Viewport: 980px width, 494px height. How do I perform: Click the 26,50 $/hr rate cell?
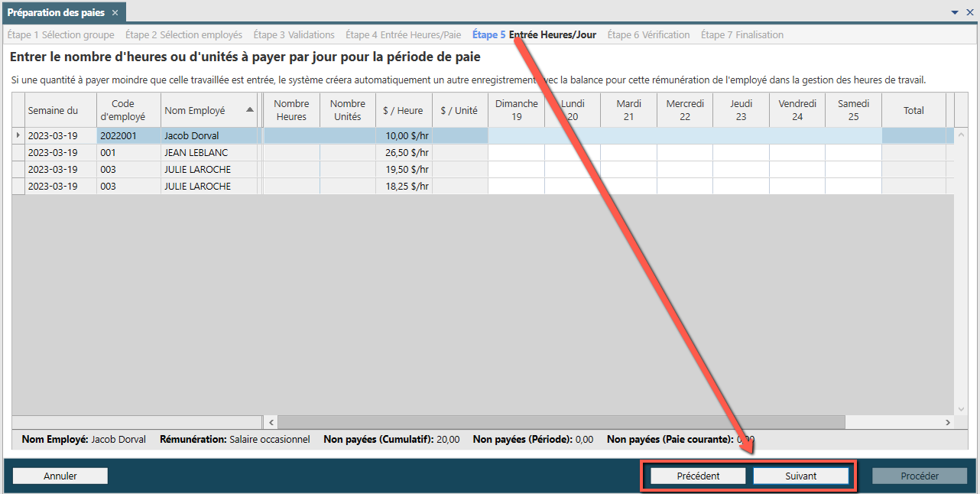[x=404, y=152]
